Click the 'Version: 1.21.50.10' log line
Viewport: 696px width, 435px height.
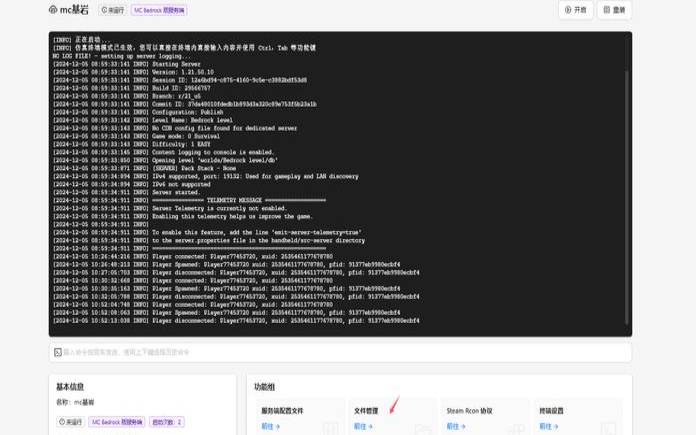point(133,72)
